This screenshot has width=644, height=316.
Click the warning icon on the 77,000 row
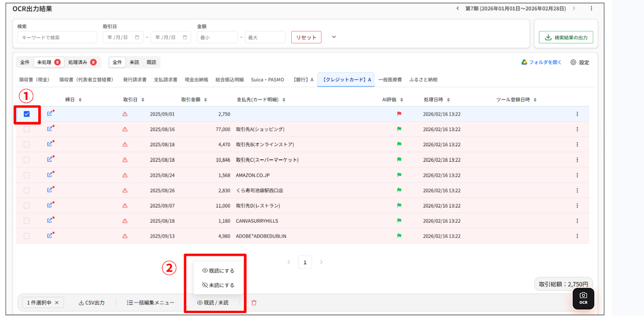point(125,129)
